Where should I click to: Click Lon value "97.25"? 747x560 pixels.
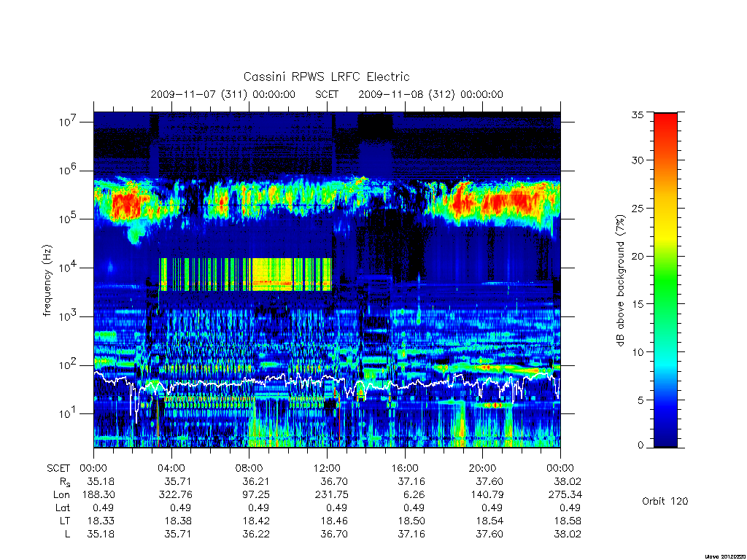point(256,495)
